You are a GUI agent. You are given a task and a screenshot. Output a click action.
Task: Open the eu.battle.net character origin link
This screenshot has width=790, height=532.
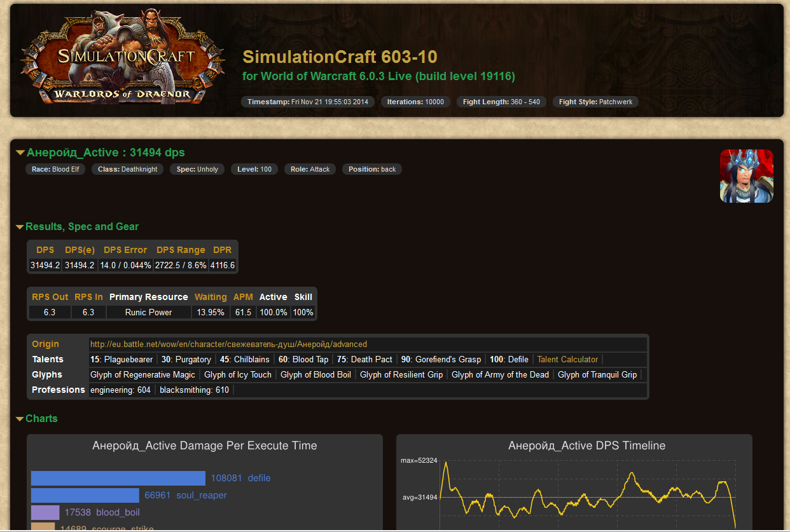(x=228, y=344)
